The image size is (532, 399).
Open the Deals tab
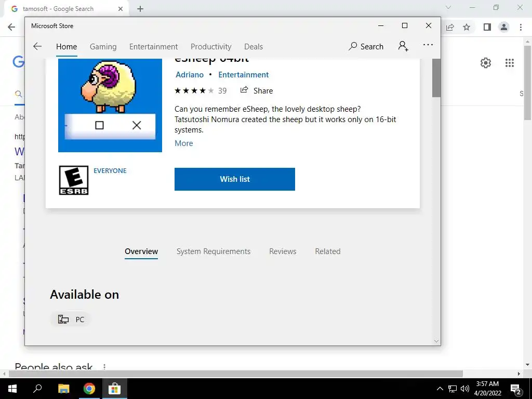pyautogui.click(x=254, y=46)
